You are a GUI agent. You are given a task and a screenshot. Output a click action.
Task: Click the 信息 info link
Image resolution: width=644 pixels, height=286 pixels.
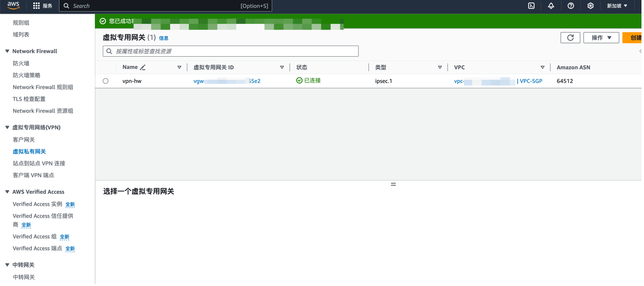pos(164,38)
